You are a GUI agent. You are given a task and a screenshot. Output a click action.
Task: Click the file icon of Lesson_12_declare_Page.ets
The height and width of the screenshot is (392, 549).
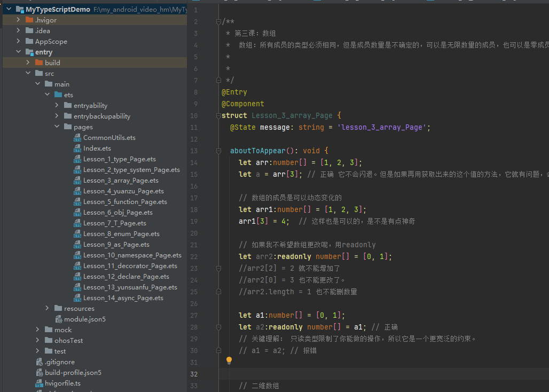click(77, 277)
